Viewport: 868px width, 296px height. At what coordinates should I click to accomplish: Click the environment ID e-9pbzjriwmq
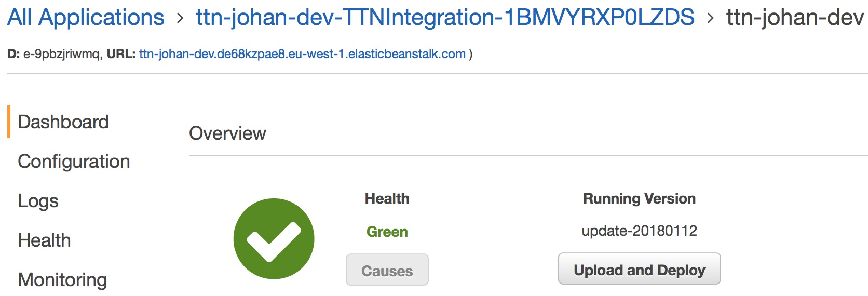(62, 54)
